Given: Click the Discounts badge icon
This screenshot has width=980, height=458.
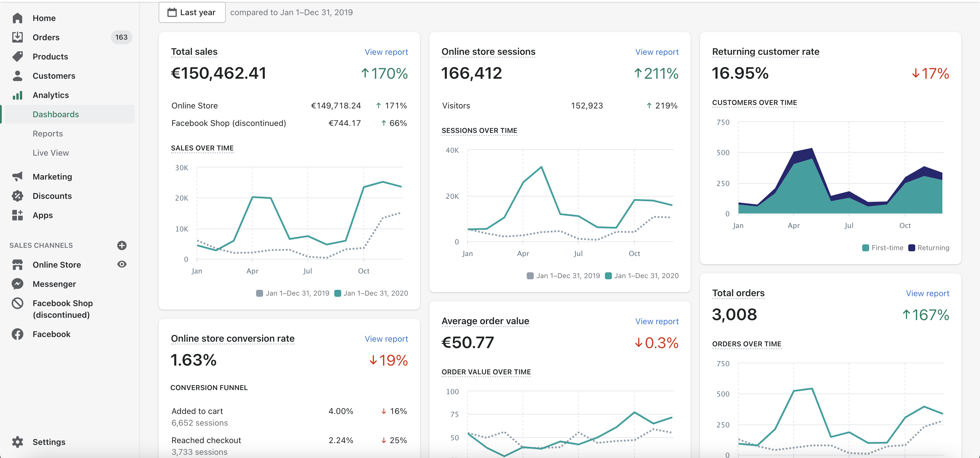Looking at the screenshot, I should tap(17, 196).
